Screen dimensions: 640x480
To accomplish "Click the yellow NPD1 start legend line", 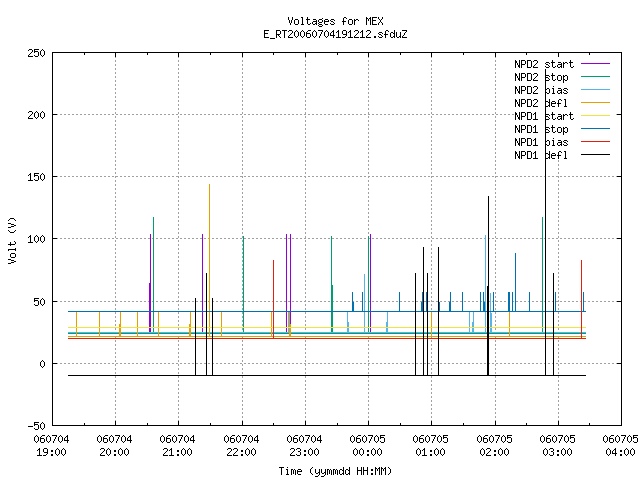I will 596,116.
